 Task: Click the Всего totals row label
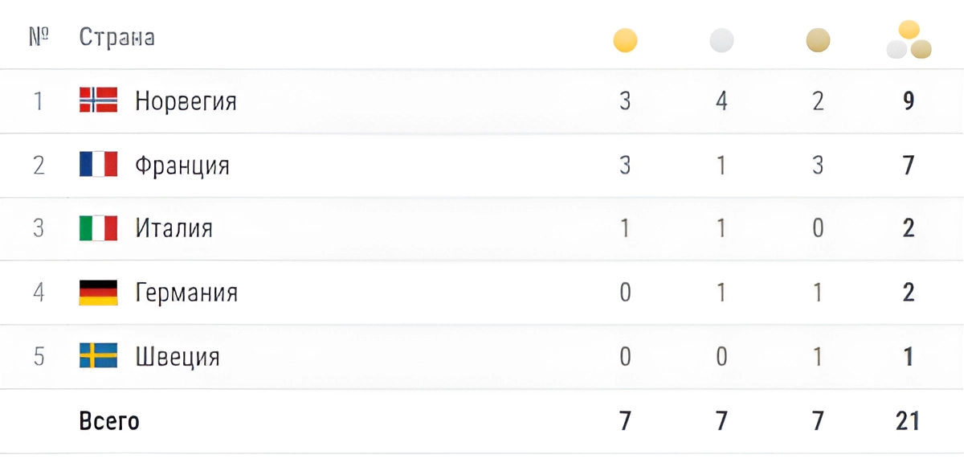click(x=109, y=420)
